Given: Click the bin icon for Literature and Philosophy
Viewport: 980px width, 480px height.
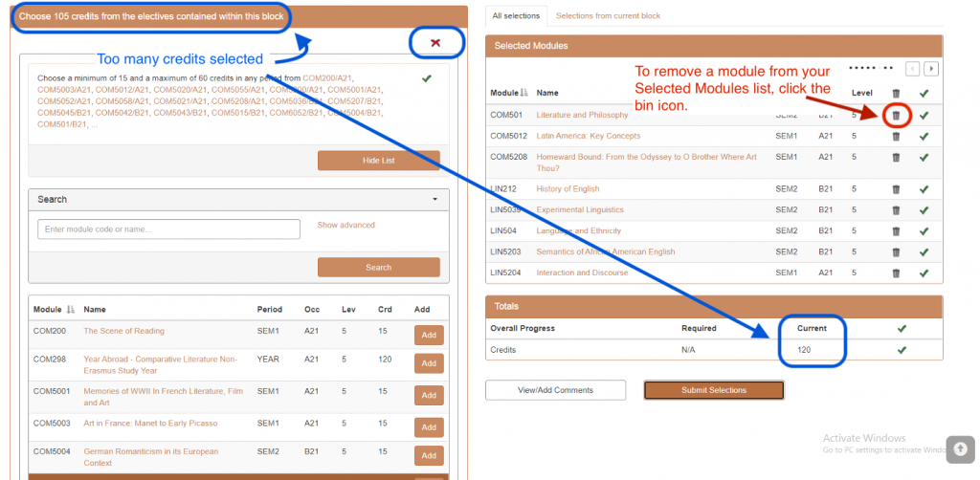Looking at the screenshot, I should [896, 115].
